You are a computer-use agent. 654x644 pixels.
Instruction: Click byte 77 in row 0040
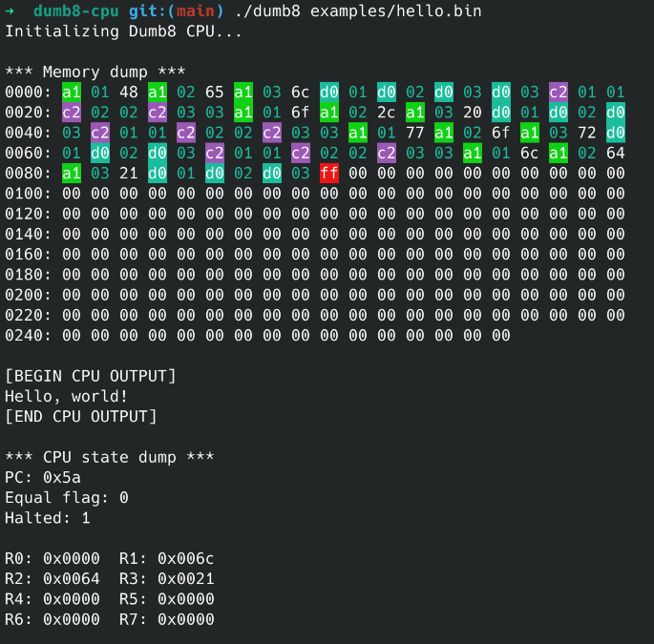coord(415,133)
